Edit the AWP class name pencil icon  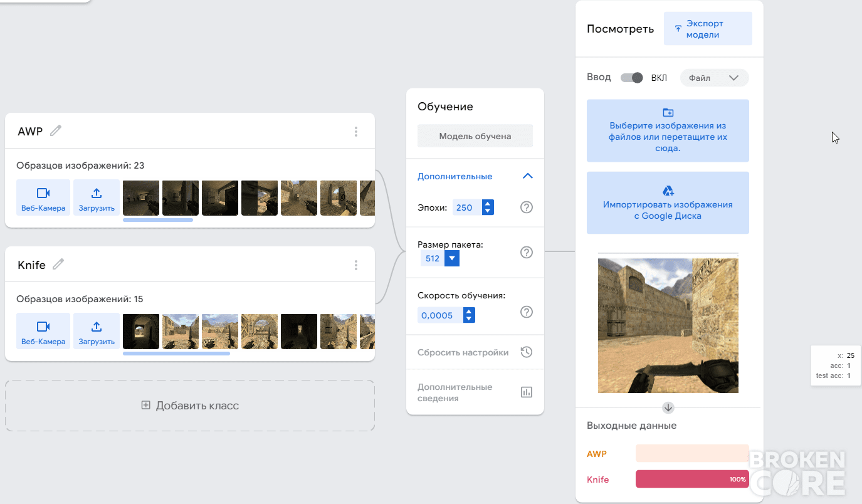[x=56, y=130]
